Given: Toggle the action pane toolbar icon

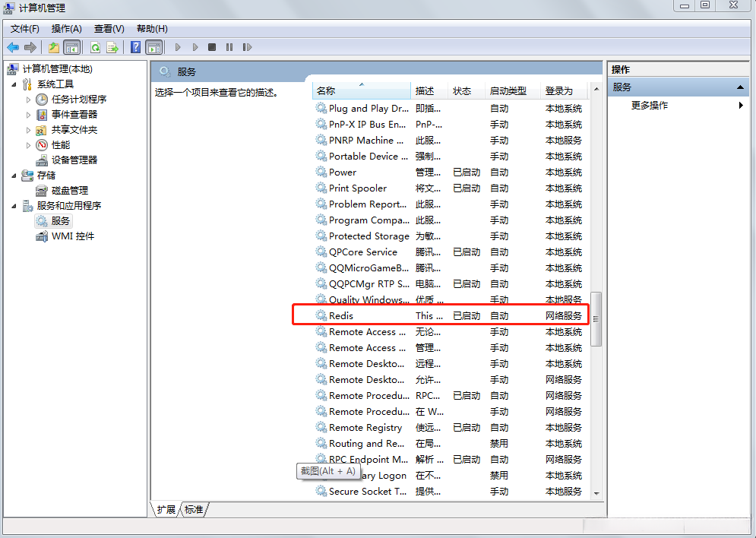Looking at the screenshot, I should click(153, 47).
